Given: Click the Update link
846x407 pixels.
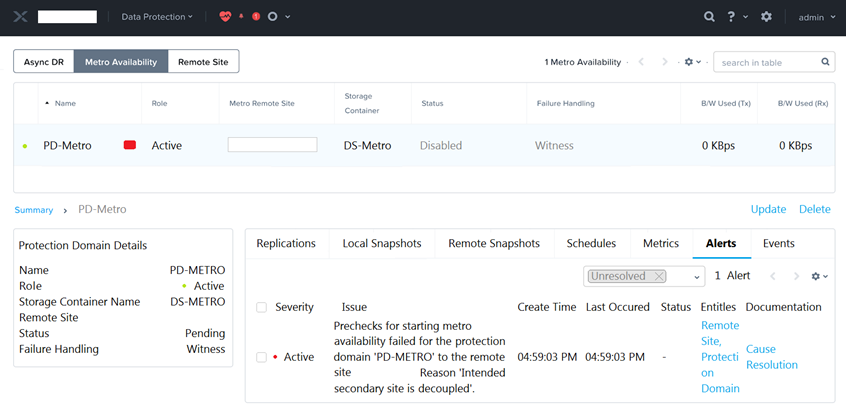Looking at the screenshot, I should [x=768, y=209].
